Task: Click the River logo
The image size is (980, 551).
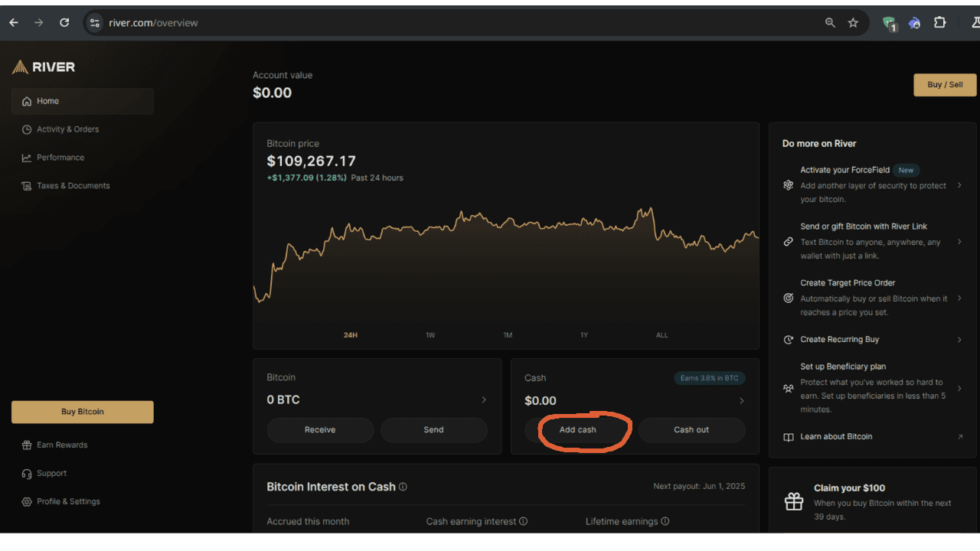Action: (x=44, y=67)
